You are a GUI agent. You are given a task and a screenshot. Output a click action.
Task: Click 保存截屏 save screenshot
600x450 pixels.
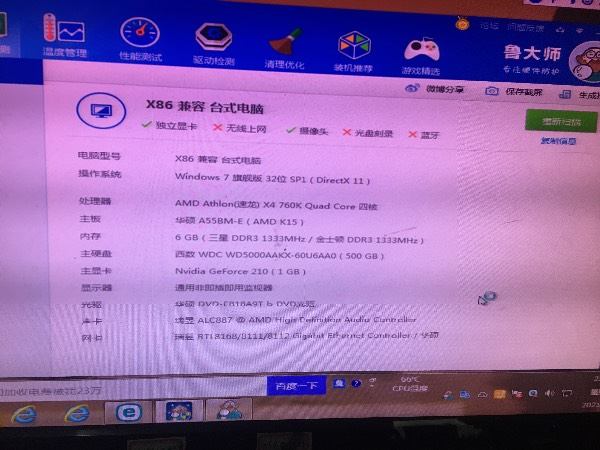tap(514, 91)
